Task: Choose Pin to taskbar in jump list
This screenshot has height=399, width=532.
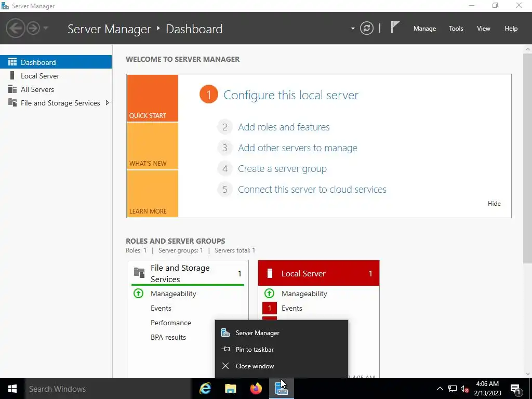Action: pos(282,350)
